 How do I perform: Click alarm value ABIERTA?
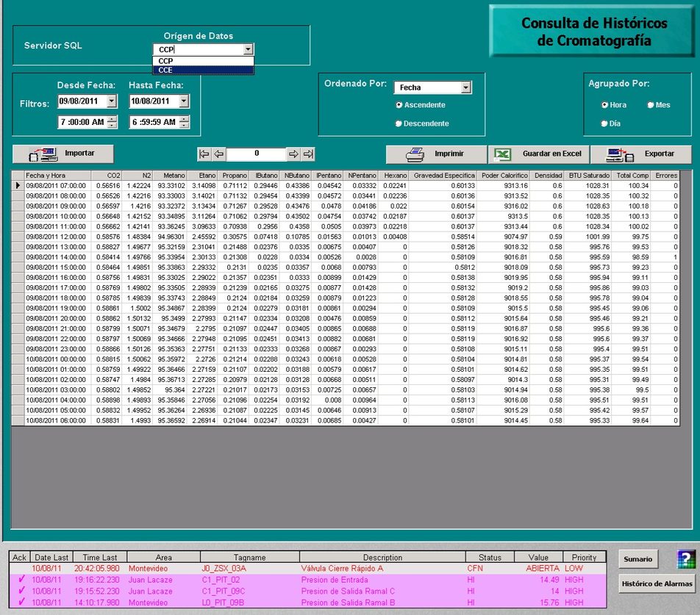(x=543, y=568)
